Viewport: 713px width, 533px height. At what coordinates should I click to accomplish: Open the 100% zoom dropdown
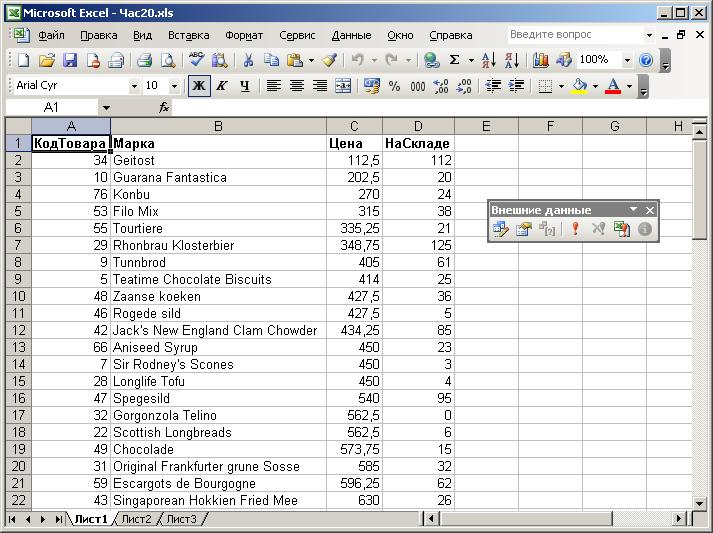pos(627,60)
